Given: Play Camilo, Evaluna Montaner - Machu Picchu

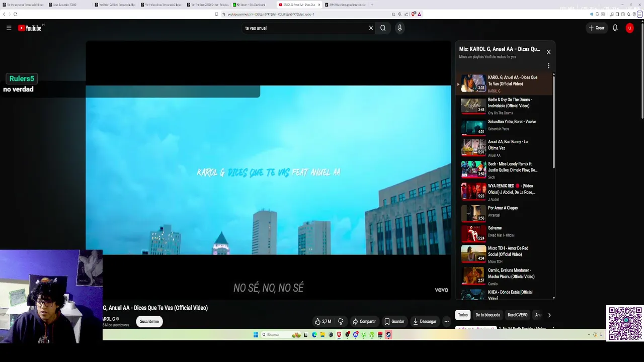Looking at the screenshot, I should click(504, 277).
